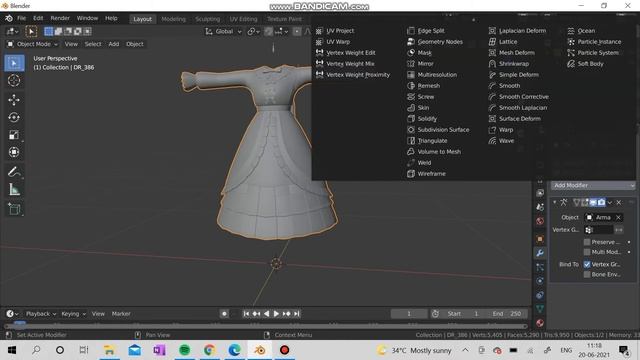
Task: Play the animation forward
Action: [x=276, y=313]
